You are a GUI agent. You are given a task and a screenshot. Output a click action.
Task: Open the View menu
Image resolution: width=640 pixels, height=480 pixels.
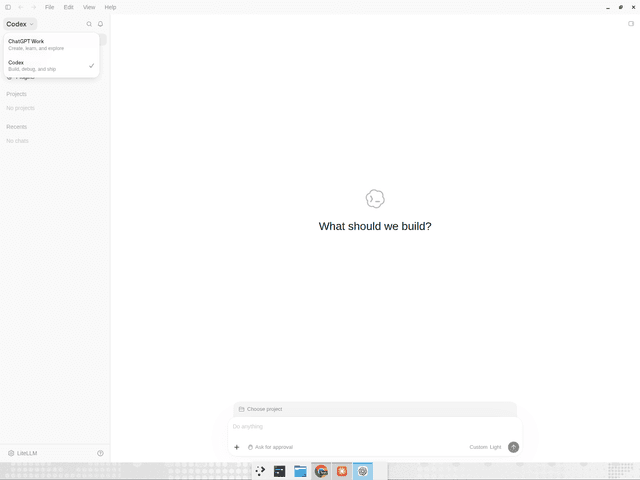click(x=89, y=7)
